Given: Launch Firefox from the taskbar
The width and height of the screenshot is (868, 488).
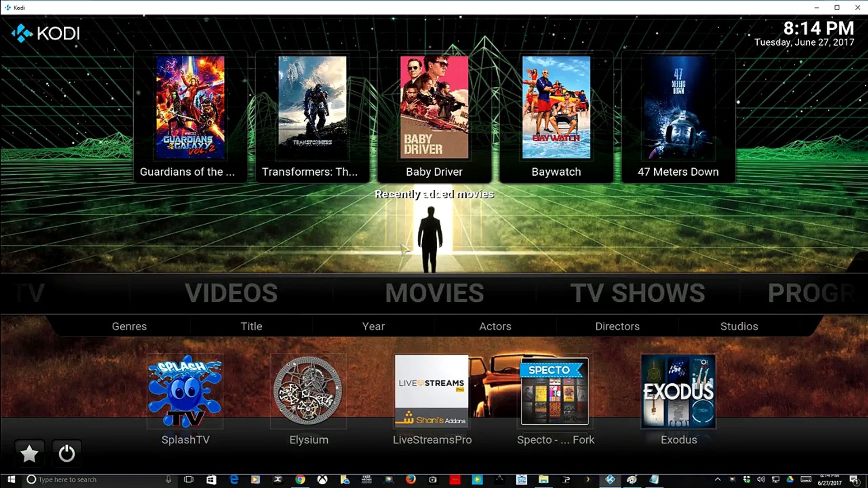Looking at the screenshot, I should (411, 479).
